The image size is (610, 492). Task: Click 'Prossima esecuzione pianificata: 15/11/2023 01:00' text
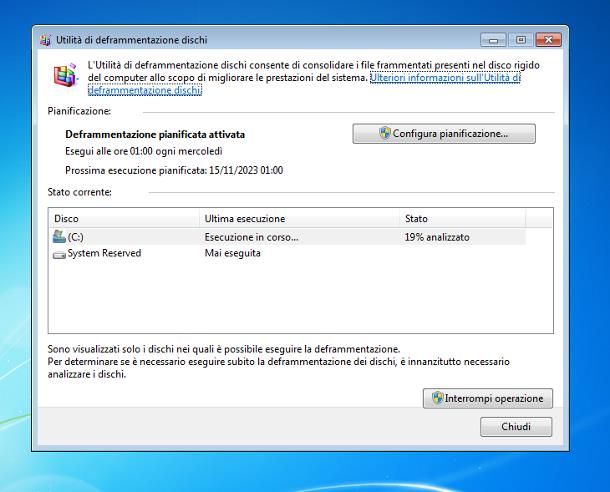pyautogui.click(x=174, y=170)
